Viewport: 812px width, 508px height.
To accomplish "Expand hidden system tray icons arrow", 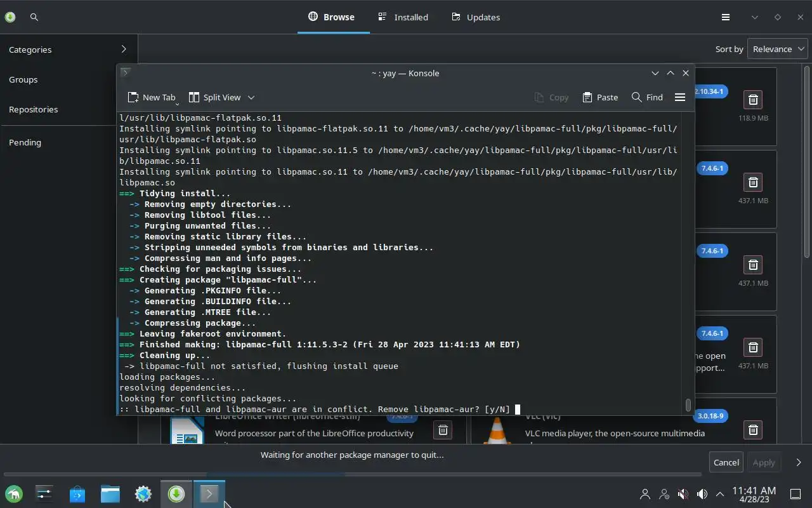I will click(720, 493).
